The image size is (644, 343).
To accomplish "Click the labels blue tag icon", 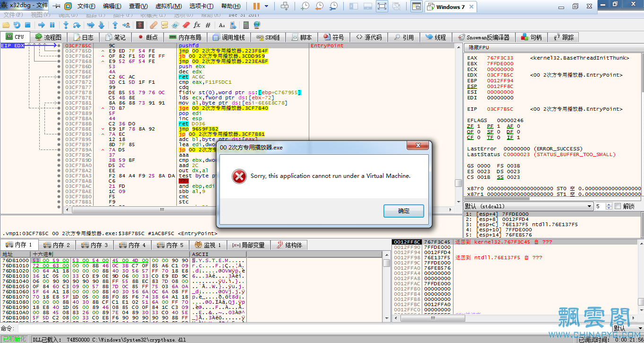I will coord(175,25).
